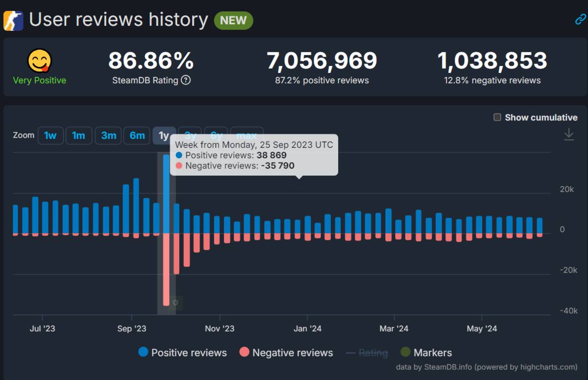Click the blue positive bar for 25 Sep 2023
588x380 pixels.
(166, 194)
